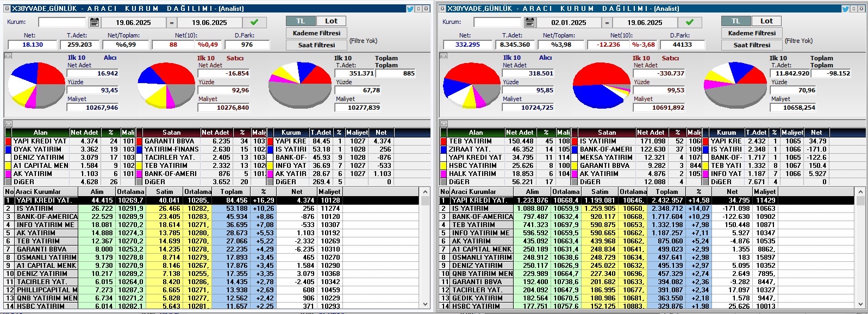Click the red swatch beside YAPI KREDI YAT in left Alan table

8,141
